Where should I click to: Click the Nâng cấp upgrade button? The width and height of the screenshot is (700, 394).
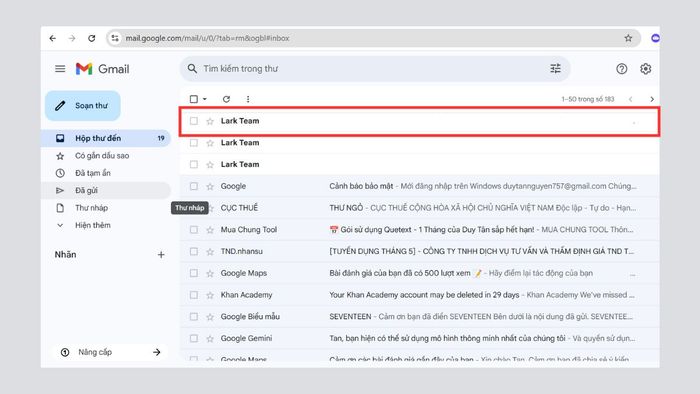110,352
